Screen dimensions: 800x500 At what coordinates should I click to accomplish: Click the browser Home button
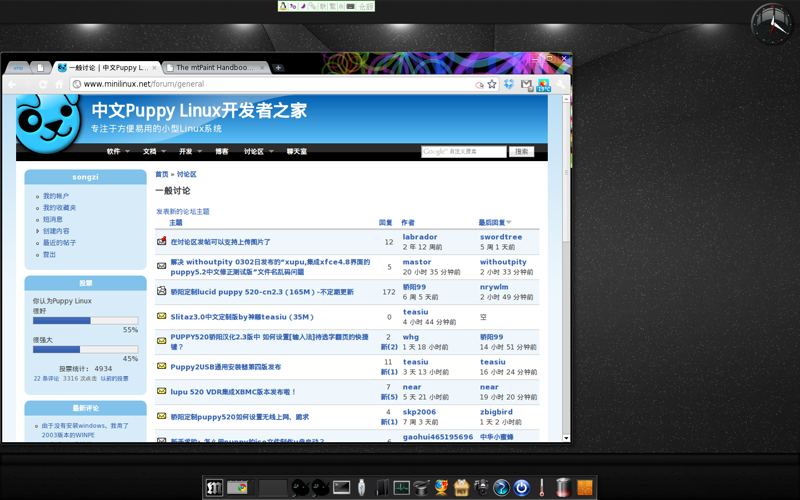[59, 84]
